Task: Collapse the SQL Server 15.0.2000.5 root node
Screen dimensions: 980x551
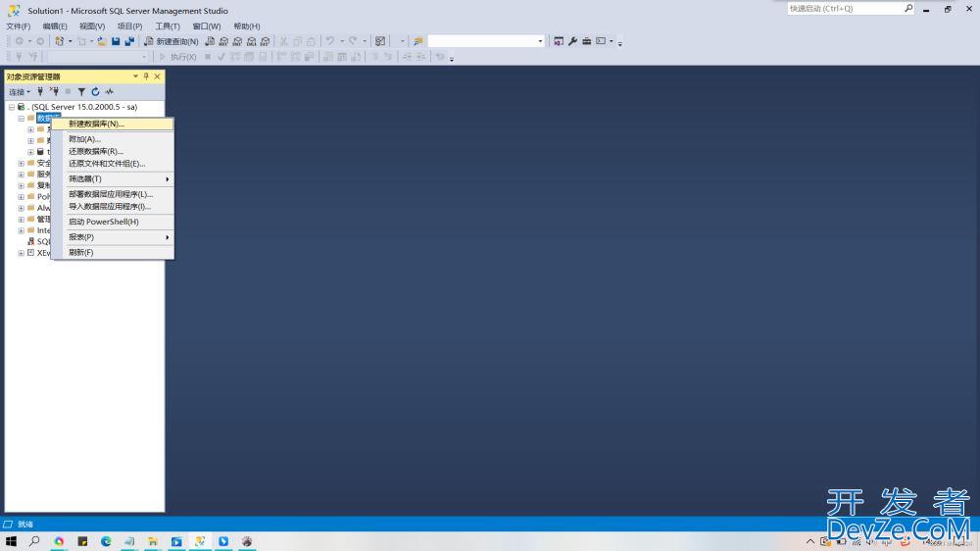Action: point(12,107)
